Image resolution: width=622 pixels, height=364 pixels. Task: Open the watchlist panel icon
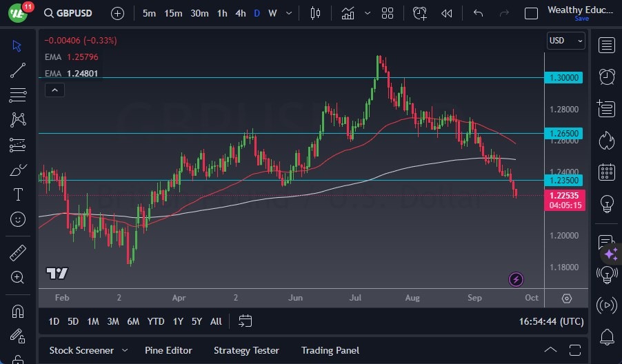click(x=607, y=45)
